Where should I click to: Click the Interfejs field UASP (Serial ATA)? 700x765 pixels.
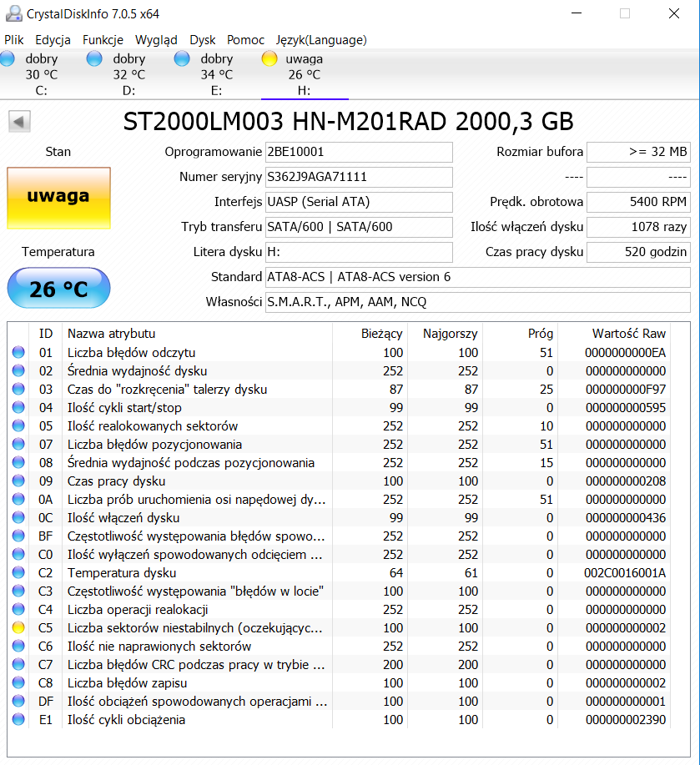click(x=359, y=202)
